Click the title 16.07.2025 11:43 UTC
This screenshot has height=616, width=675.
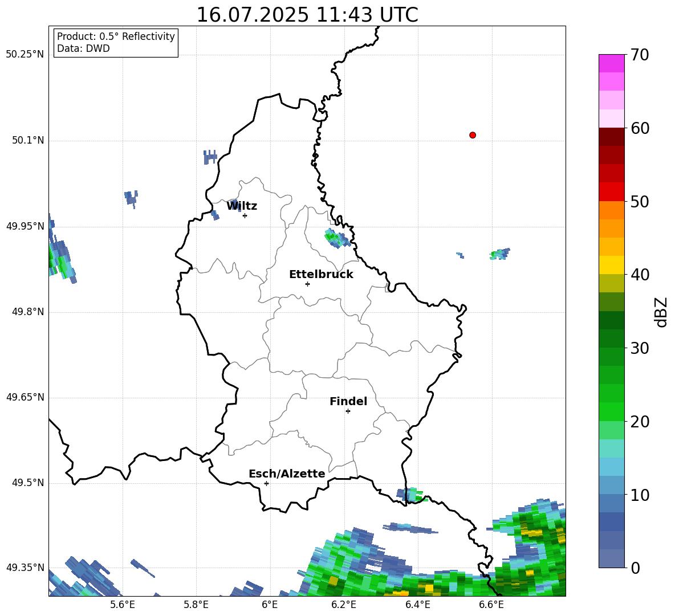[307, 14]
